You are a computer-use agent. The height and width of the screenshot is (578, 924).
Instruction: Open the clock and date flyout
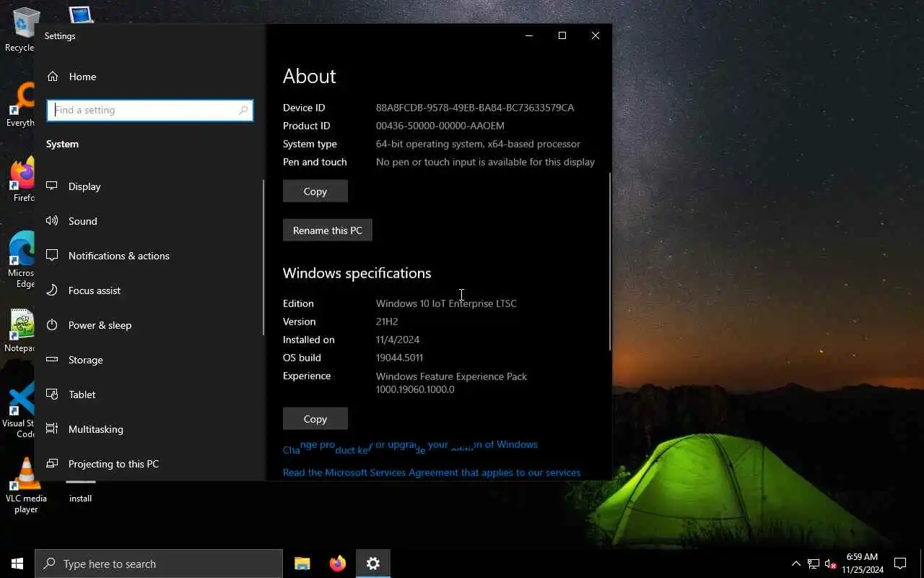pyautogui.click(x=862, y=564)
